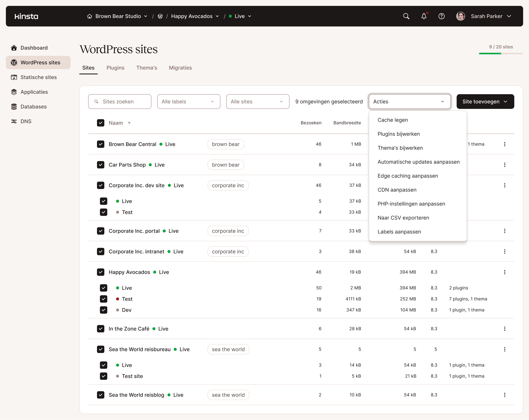Open the Alle labels dropdown
This screenshot has width=529, height=420.
click(188, 101)
